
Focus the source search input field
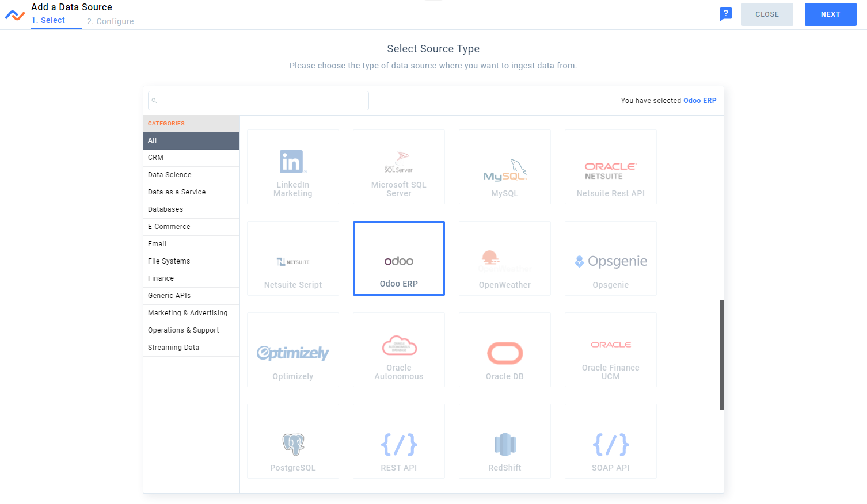coord(258,101)
